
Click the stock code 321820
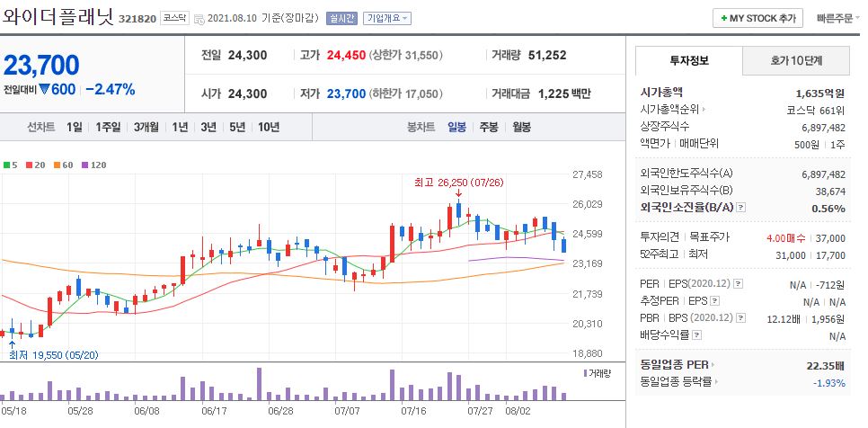tap(137, 19)
